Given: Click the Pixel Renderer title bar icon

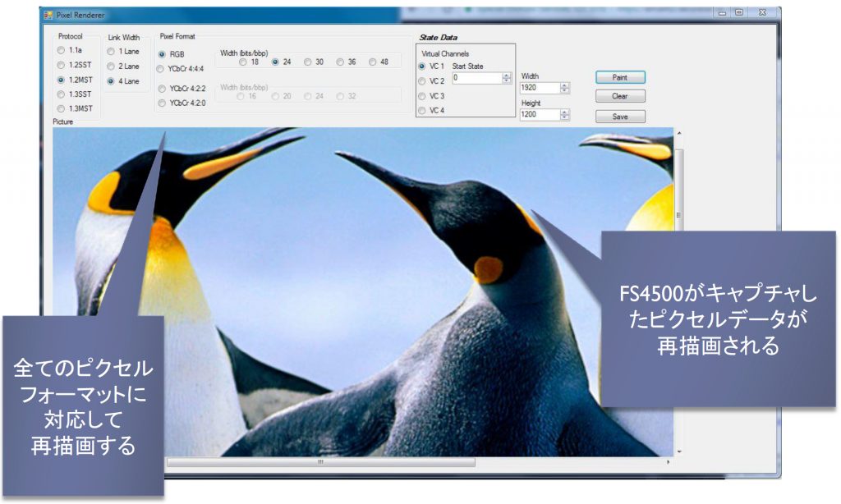Looking at the screenshot, I should 48,15.
